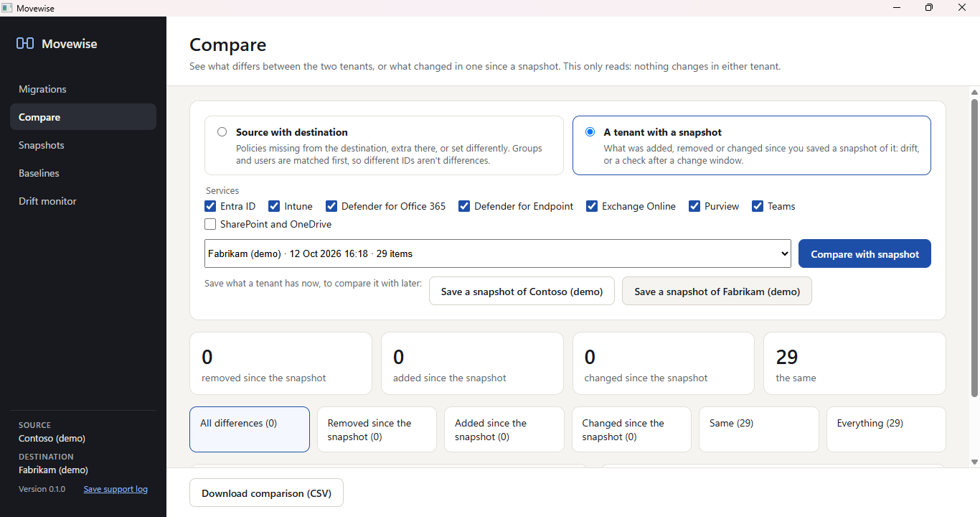Open the Fabrikam snapshot dropdown
Image resolution: width=980 pixels, height=517 pixels.
[x=498, y=253]
